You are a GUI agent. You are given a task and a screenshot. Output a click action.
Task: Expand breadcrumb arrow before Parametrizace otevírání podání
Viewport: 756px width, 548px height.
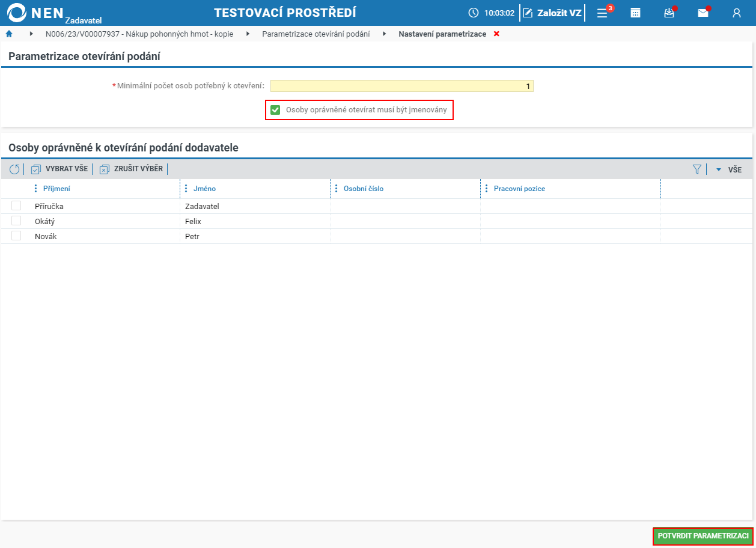click(x=248, y=34)
